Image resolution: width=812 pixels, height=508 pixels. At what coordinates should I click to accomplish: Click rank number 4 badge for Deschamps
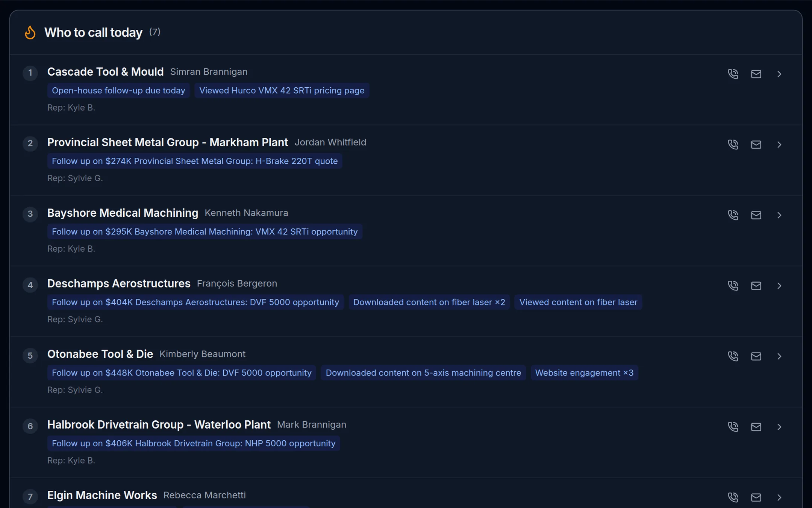pyautogui.click(x=30, y=284)
